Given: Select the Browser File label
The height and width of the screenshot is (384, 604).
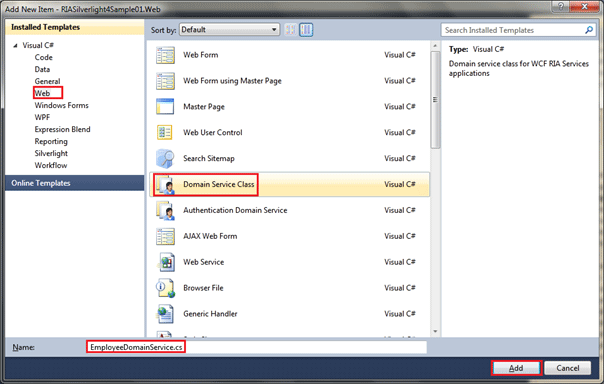Looking at the screenshot, I should click(x=203, y=288).
